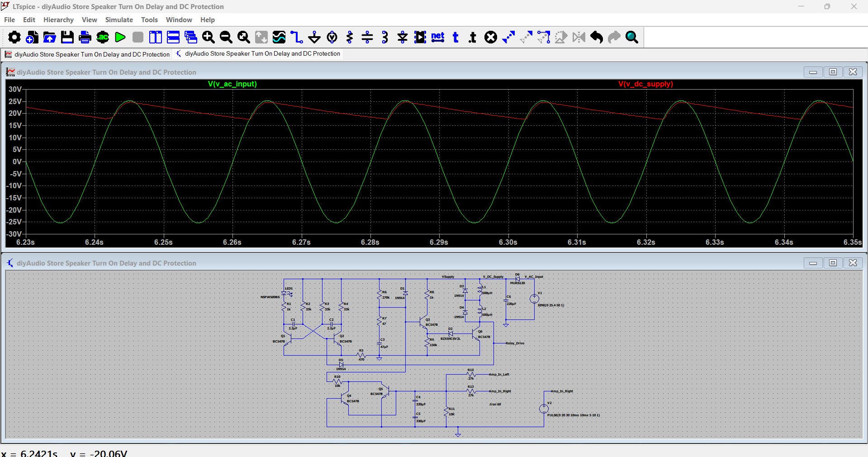Image resolution: width=868 pixels, height=457 pixels.
Task: Select the Net Name label tool
Action: pyautogui.click(x=438, y=37)
